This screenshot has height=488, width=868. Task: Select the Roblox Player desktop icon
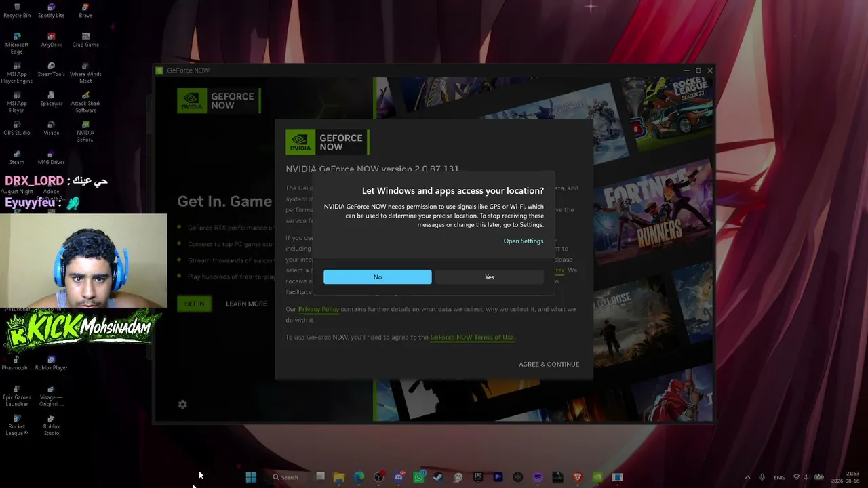51,363
